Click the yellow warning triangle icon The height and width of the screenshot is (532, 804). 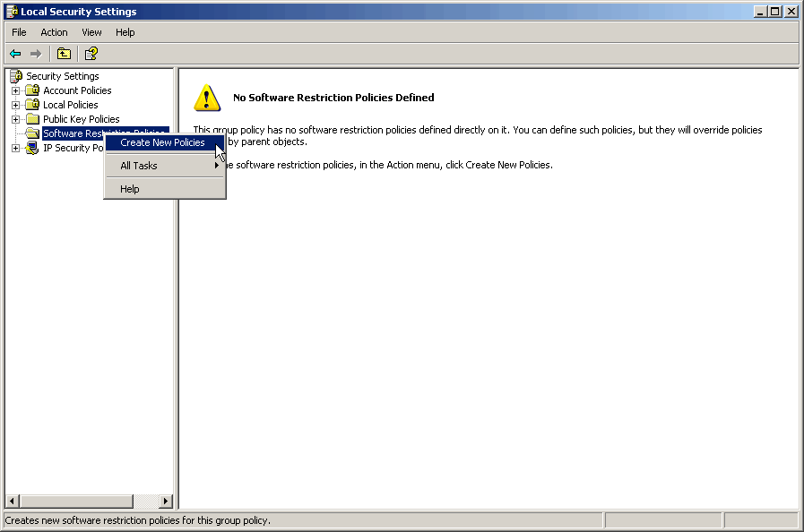(x=207, y=98)
